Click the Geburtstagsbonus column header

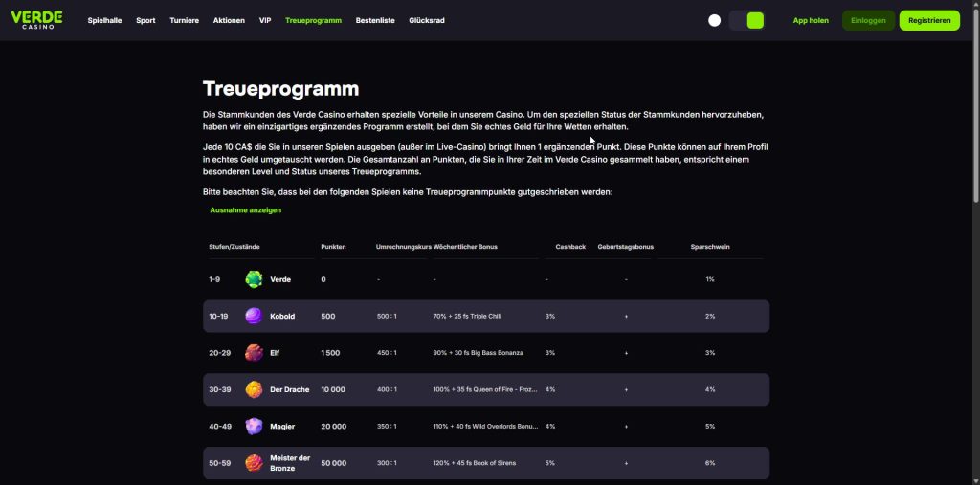point(626,247)
